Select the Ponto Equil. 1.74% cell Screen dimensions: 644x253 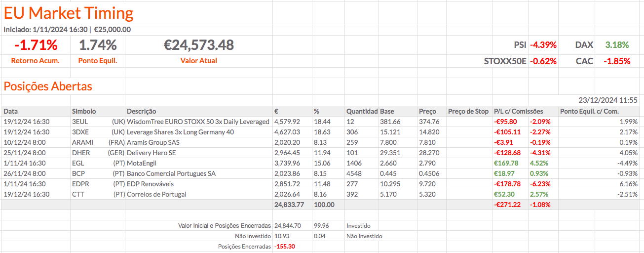click(98, 45)
